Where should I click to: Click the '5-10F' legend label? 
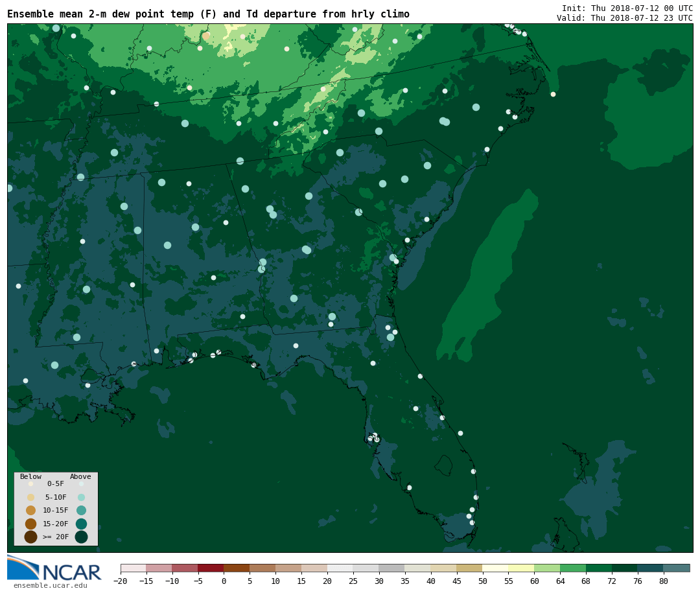point(56,497)
